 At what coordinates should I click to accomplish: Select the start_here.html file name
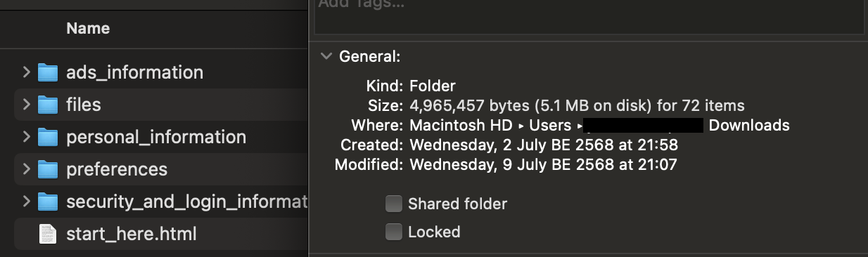132,234
